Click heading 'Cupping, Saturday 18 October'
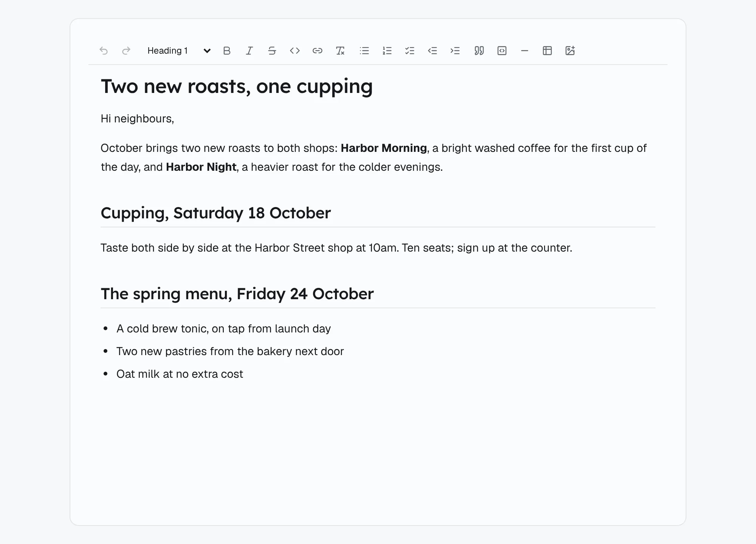 [x=215, y=213]
